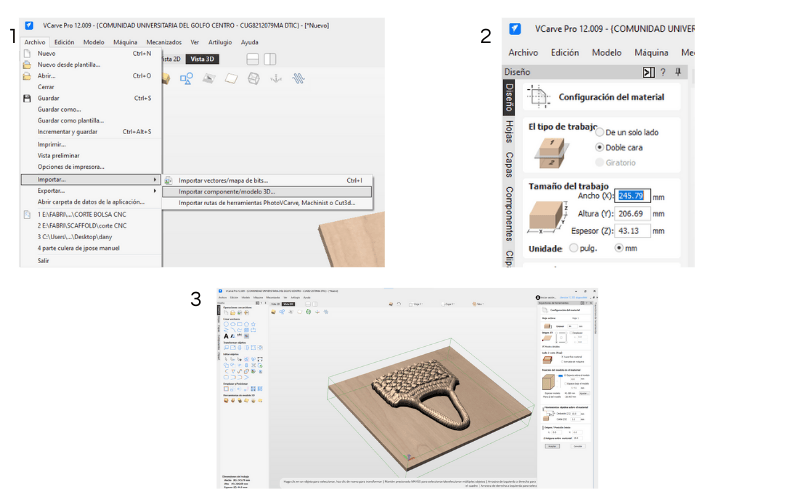Click the Guardar floppy disk icon
Screen dimensions: 800x500
pyautogui.click(x=27, y=98)
